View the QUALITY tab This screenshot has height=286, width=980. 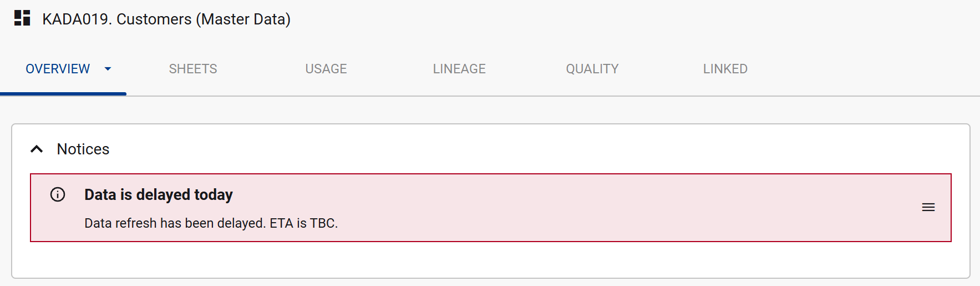(x=592, y=69)
